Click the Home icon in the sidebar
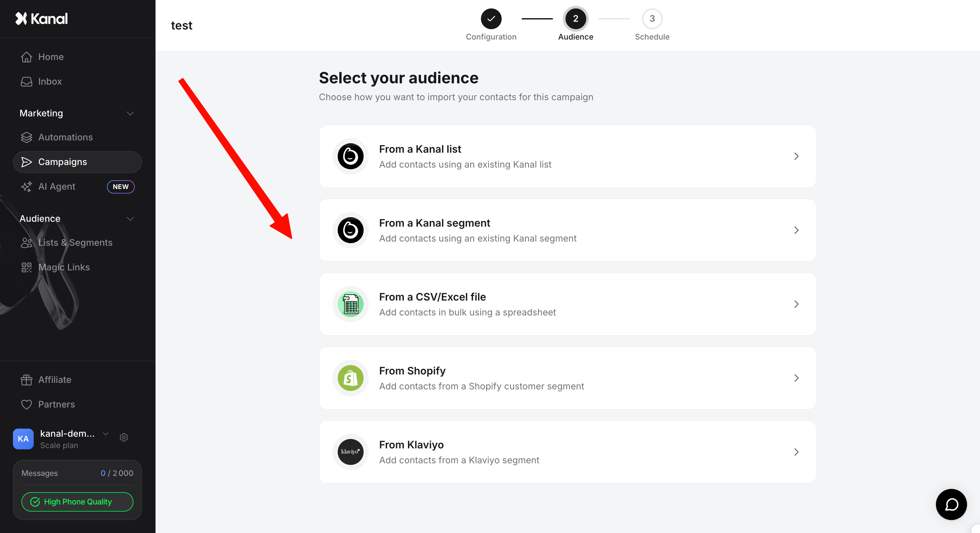Image resolution: width=980 pixels, height=533 pixels. point(26,57)
